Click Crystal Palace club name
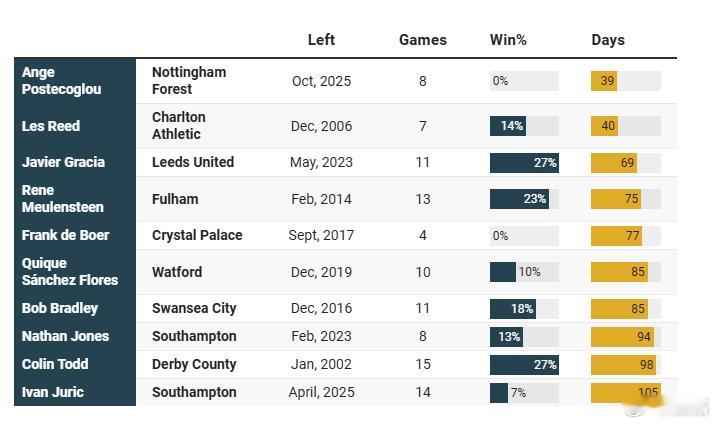Viewport: 717px width, 425px height. coord(197,235)
